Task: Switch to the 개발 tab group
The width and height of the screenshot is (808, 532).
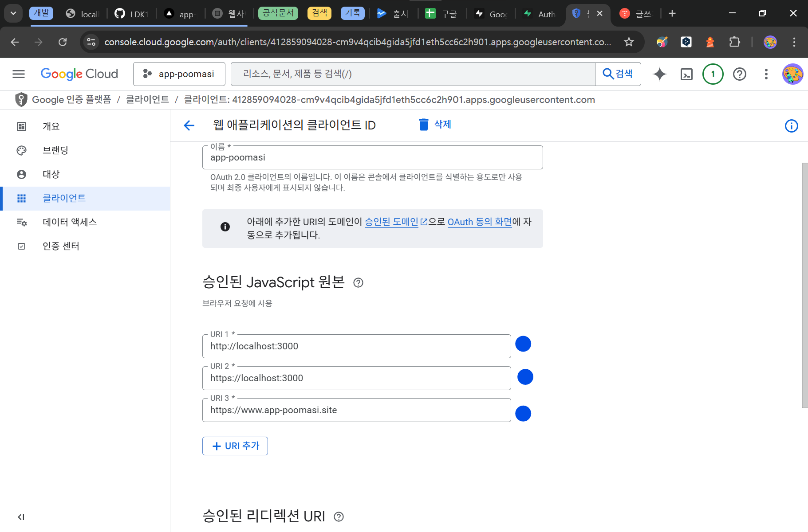Action: pos(41,13)
